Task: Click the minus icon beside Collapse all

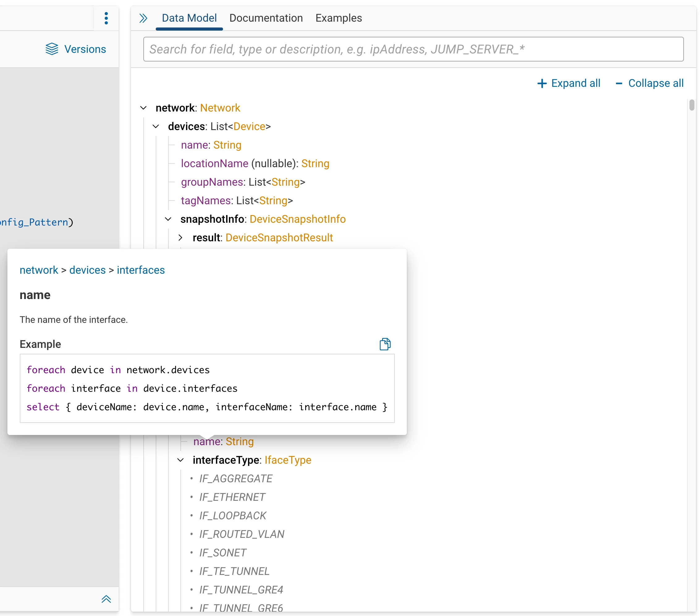Action: [618, 83]
